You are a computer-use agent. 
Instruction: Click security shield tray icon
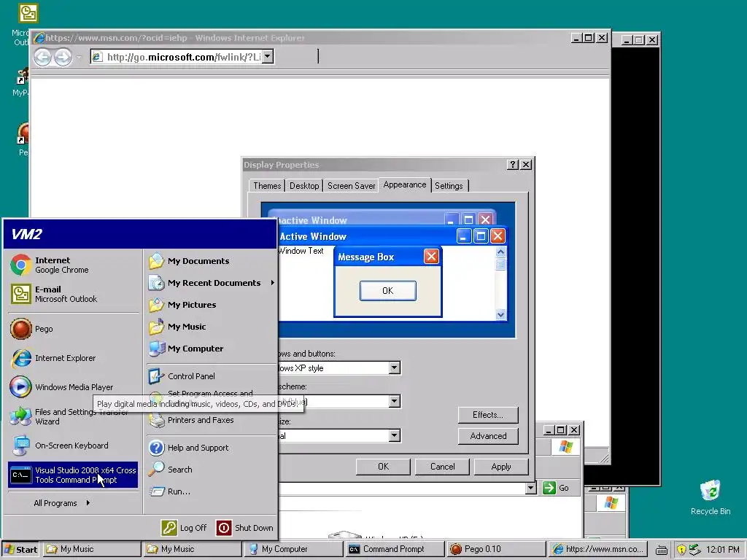click(681, 550)
